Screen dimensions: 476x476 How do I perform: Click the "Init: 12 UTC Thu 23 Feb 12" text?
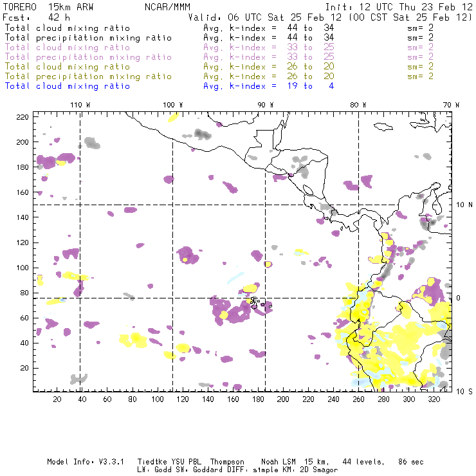pyautogui.click(x=399, y=7)
